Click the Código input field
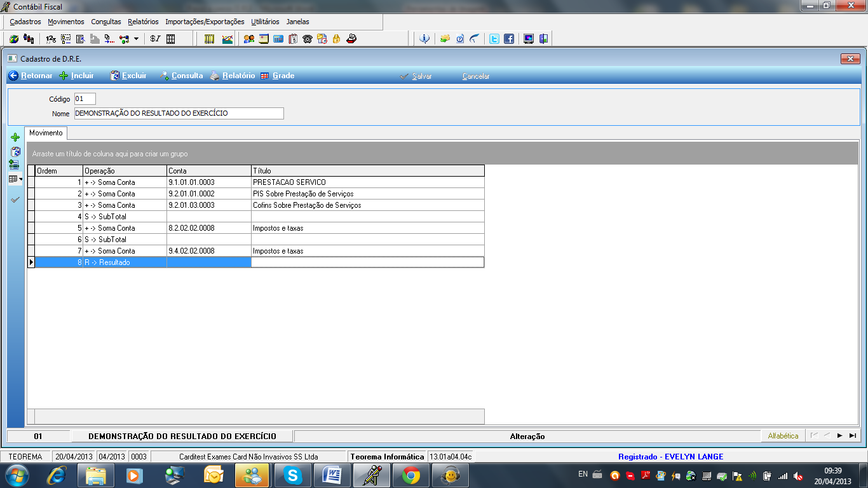The image size is (868, 488). point(85,99)
